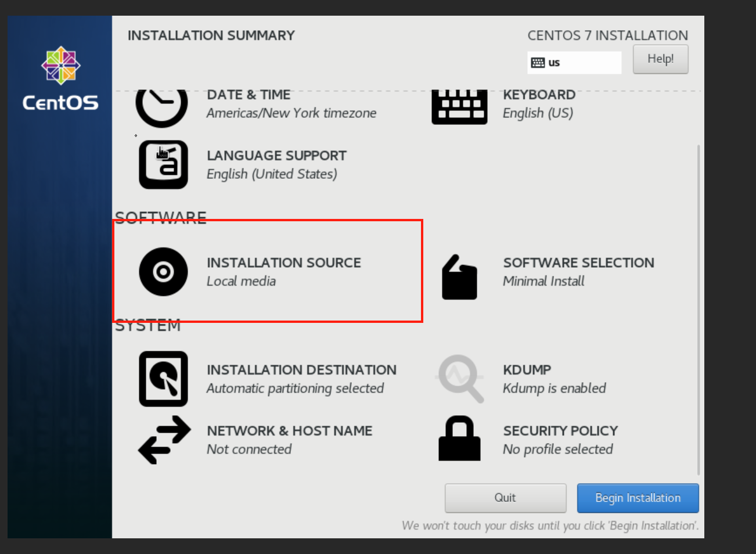Click the 'us' keyboard layout indicator
This screenshot has height=554, width=756.
point(574,63)
